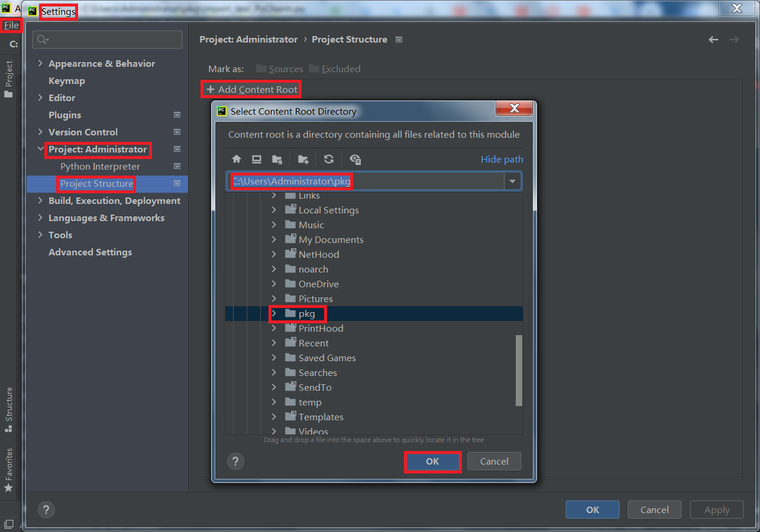Open the Favorites tool window on left edge
Screen dimensions: 760x532
(8, 470)
